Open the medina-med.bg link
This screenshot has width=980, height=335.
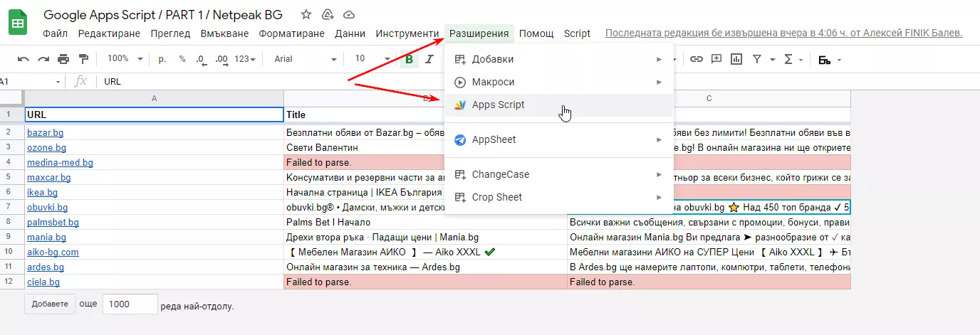[60, 162]
